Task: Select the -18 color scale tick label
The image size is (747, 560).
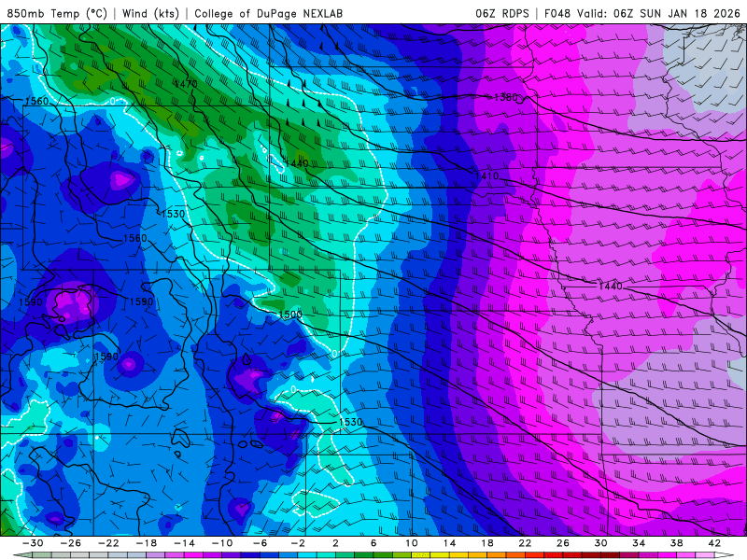Action: (147, 543)
